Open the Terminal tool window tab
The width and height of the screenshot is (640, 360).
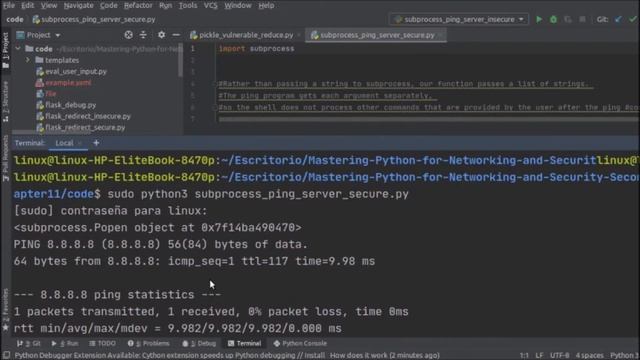pyautogui.click(x=244, y=344)
